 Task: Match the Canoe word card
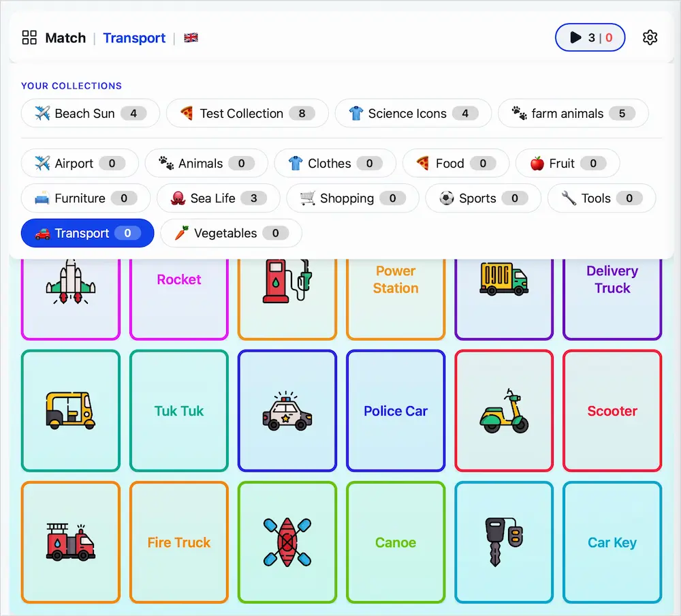coord(396,542)
